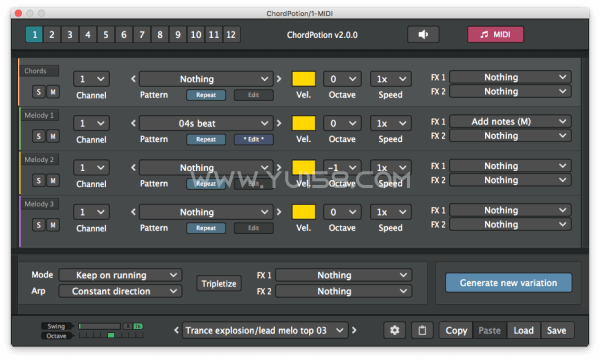Go to previous pattern in Melody 2
Image resolution: width=600 pixels, height=360 pixels.
tap(133, 168)
